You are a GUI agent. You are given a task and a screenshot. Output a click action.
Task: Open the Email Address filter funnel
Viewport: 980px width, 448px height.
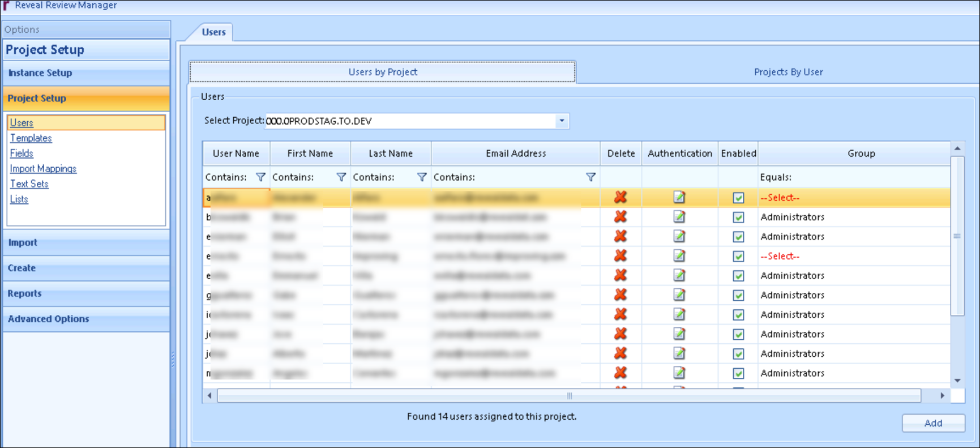590,177
